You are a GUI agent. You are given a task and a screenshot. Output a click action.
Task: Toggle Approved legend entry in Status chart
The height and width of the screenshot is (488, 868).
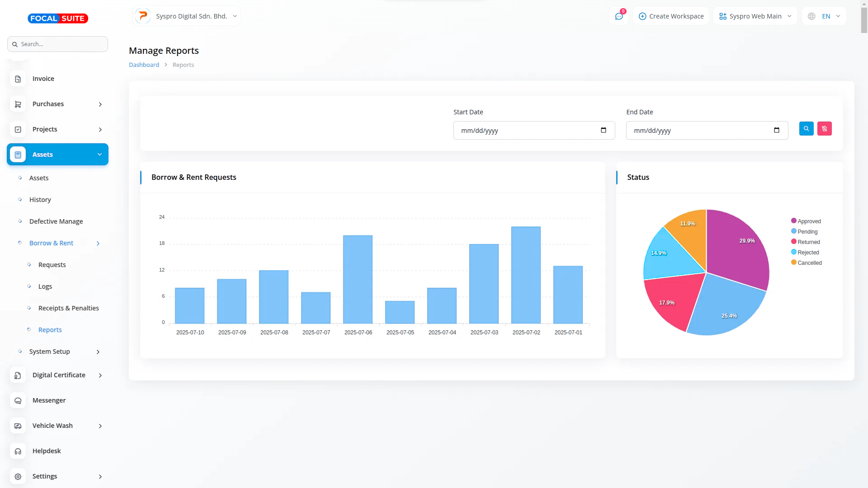(806, 221)
